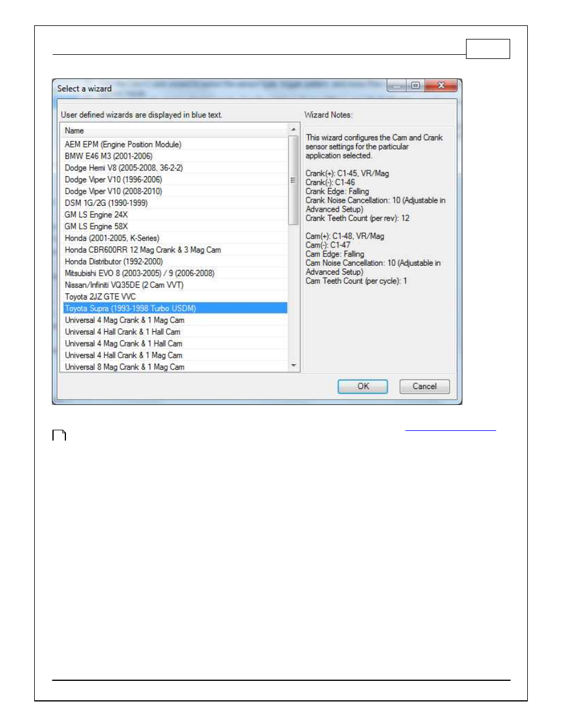Close the Select a wizard dialog
The width and height of the screenshot is (562, 728).
pos(441,85)
